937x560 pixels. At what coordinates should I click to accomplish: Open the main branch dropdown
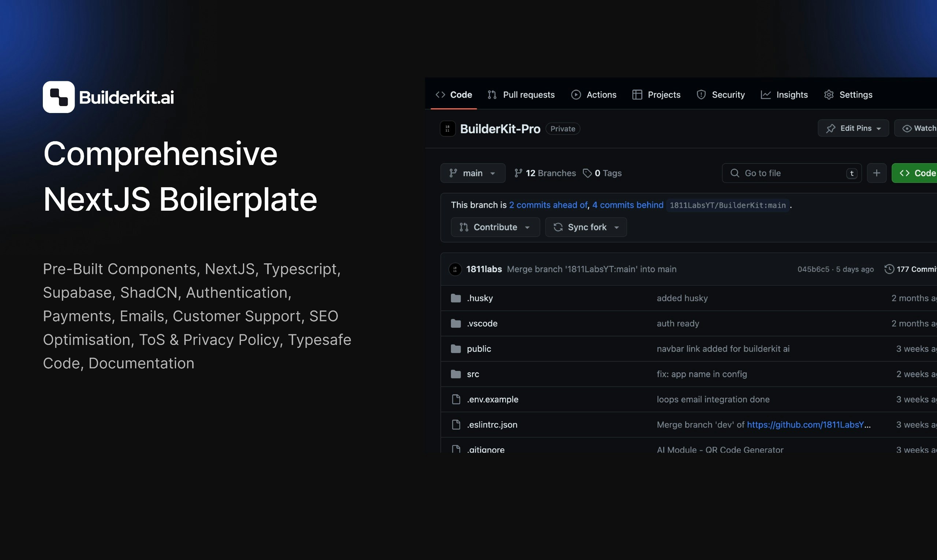pyautogui.click(x=472, y=173)
